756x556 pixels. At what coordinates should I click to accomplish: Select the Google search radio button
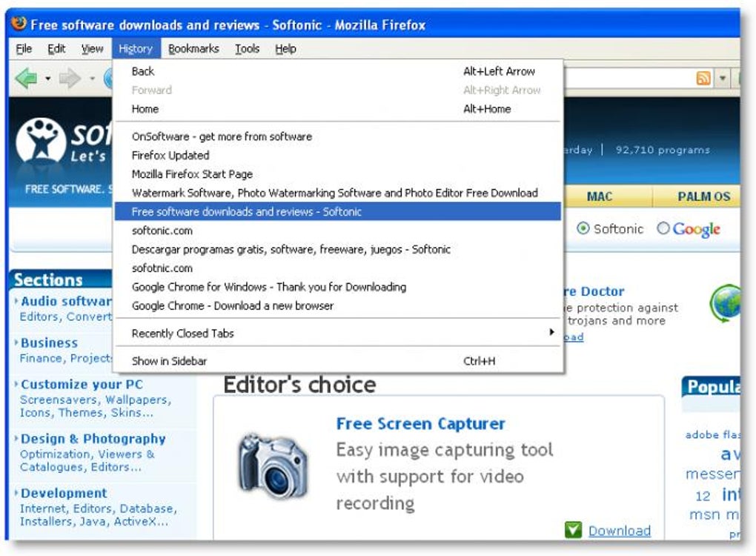[x=663, y=228]
